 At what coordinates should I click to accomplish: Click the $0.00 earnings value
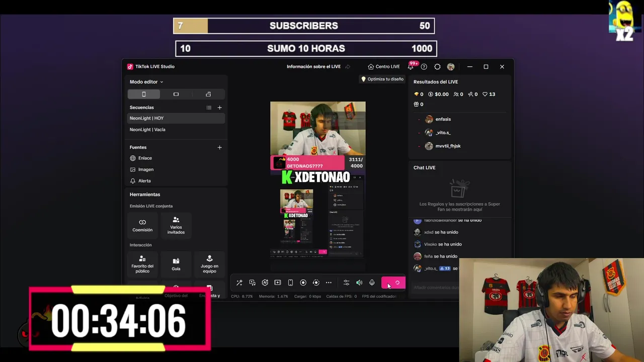(x=438, y=94)
